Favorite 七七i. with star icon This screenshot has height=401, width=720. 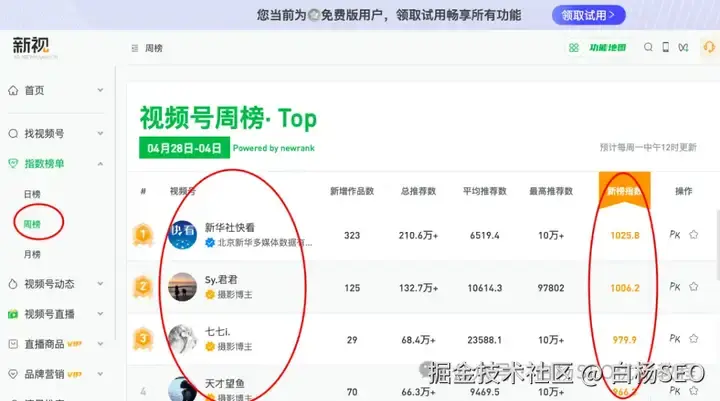click(x=693, y=339)
